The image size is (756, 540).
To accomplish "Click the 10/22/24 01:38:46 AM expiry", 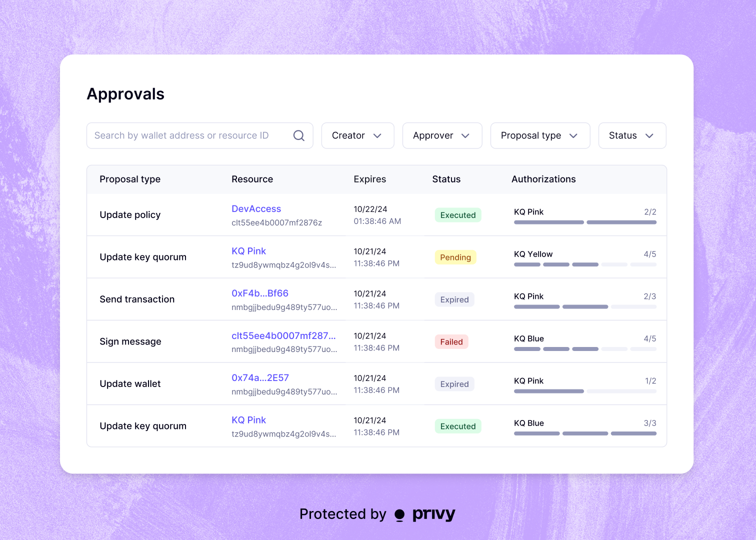I will tap(377, 215).
